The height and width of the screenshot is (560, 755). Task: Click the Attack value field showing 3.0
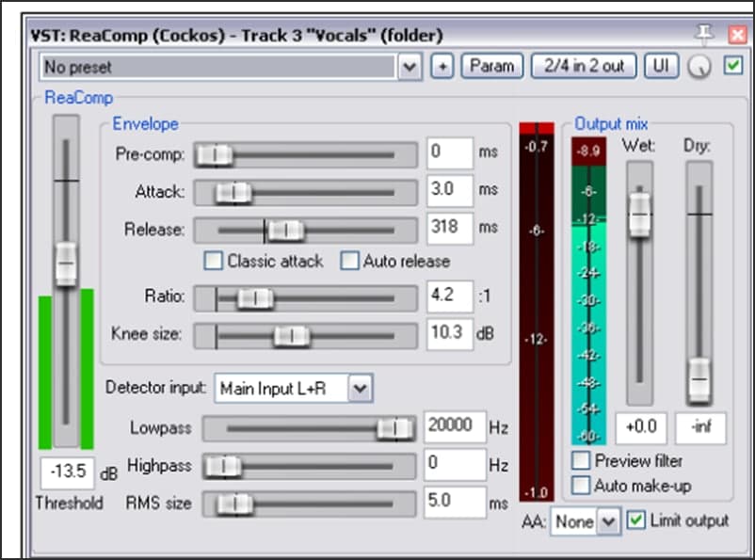coord(450,191)
